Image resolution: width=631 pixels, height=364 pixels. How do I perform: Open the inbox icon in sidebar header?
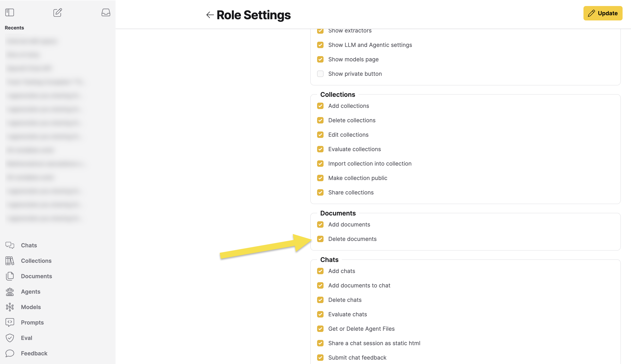[x=106, y=12]
